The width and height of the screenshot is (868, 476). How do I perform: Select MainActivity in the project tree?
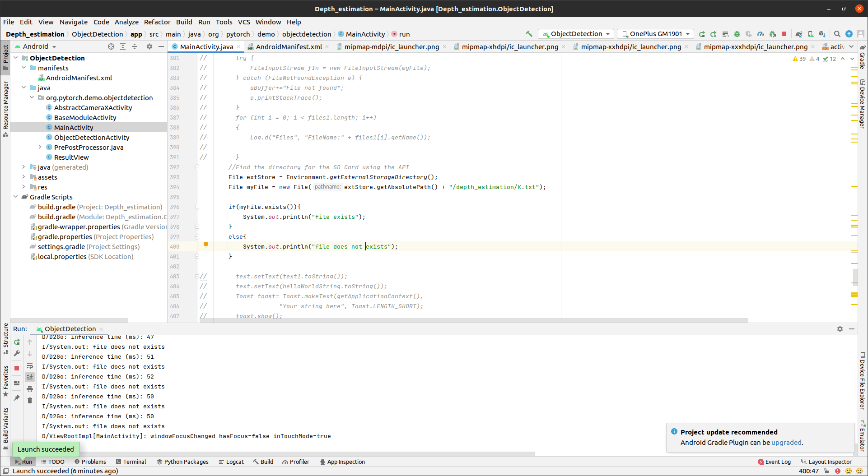pos(73,127)
